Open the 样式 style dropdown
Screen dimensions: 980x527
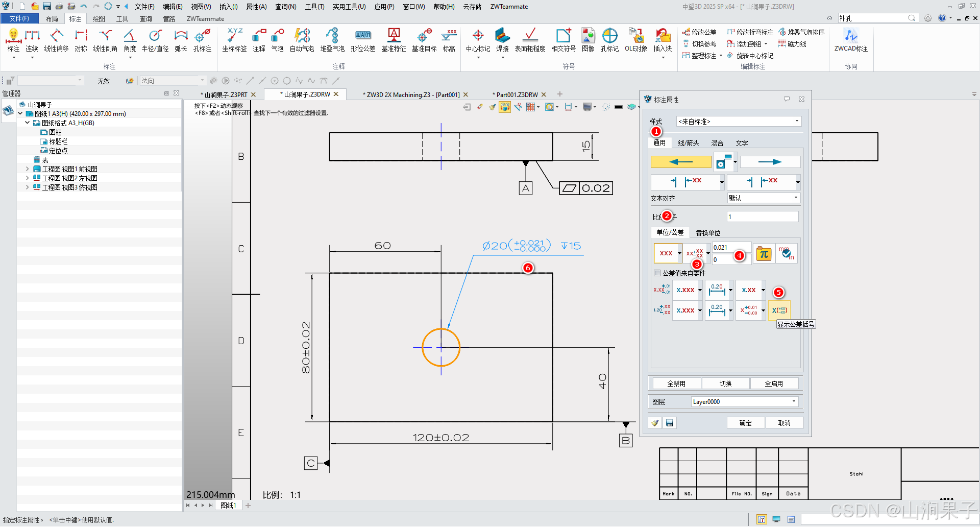pos(739,122)
